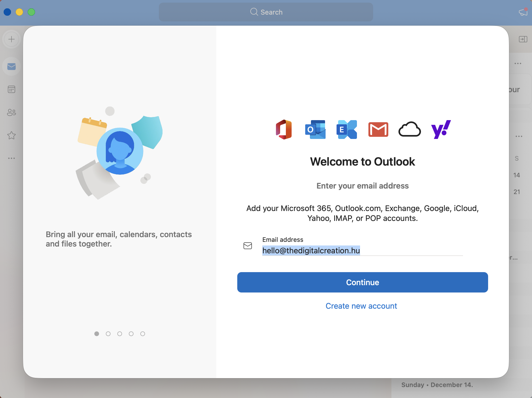Click the Create new account link
532x398 pixels.
[361, 306]
